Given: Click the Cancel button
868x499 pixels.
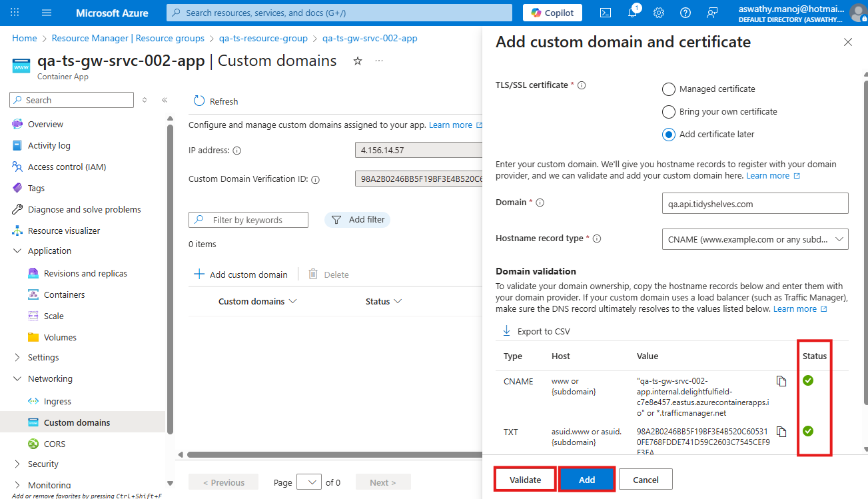Looking at the screenshot, I should pos(646,480).
